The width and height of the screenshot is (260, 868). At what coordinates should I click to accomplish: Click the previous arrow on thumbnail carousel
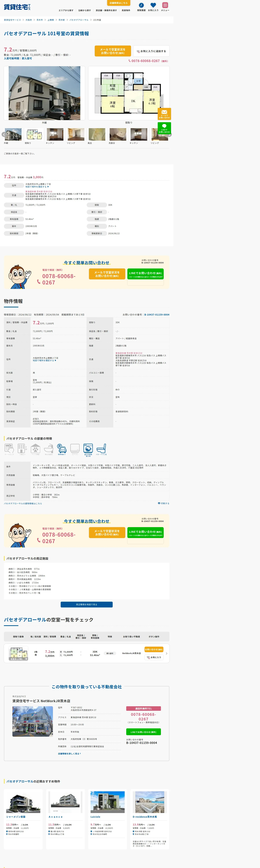click(4, 134)
